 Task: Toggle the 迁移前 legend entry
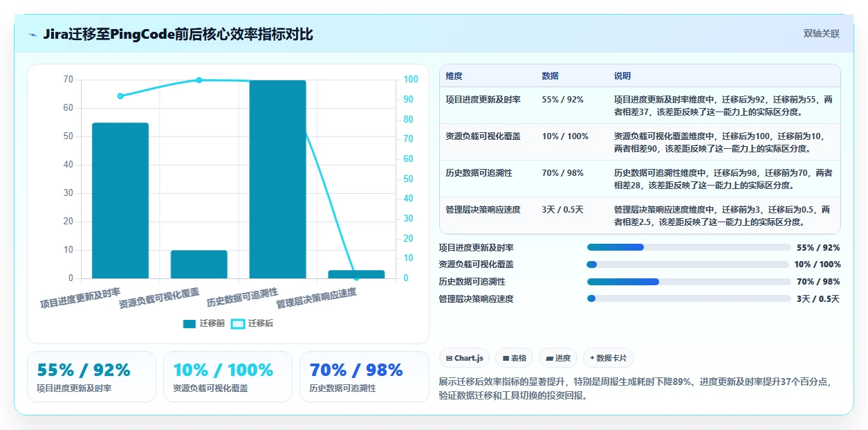tap(204, 323)
